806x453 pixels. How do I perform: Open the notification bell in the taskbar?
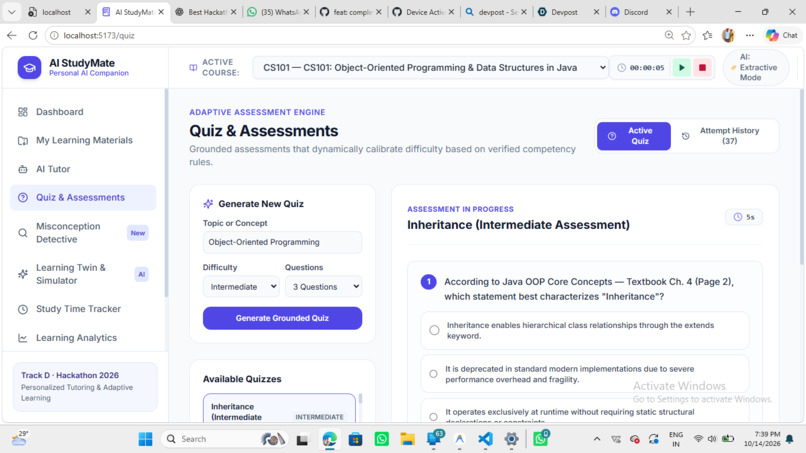coord(790,439)
